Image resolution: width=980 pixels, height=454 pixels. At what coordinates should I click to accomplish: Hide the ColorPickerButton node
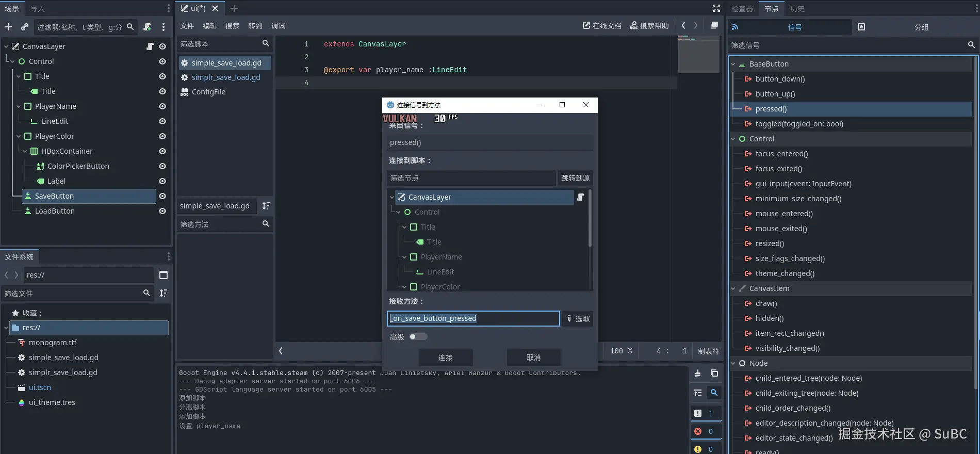point(162,166)
